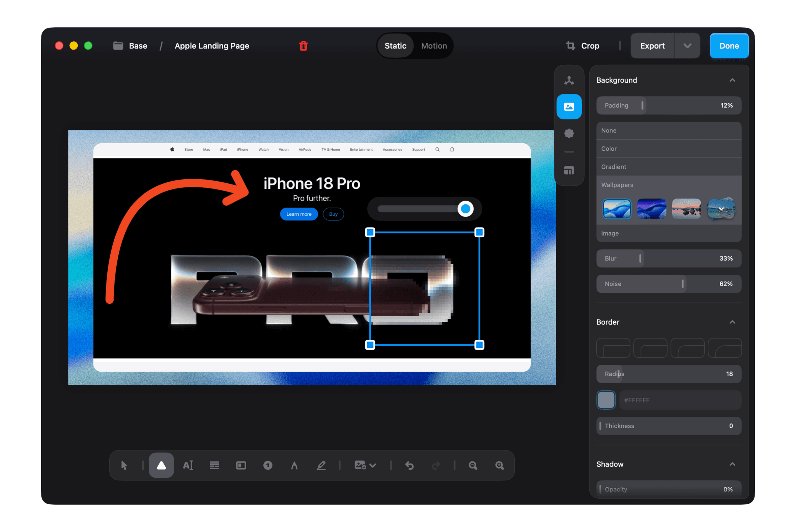
Task: Click the Apple Landing Page title
Action: click(x=212, y=46)
